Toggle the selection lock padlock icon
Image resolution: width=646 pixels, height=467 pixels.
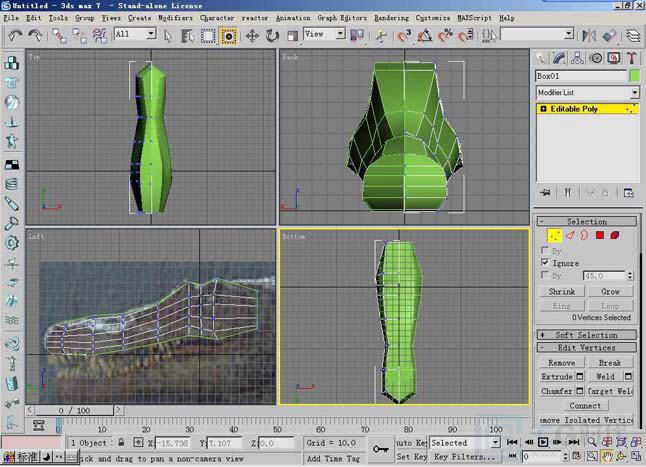click(121, 443)
